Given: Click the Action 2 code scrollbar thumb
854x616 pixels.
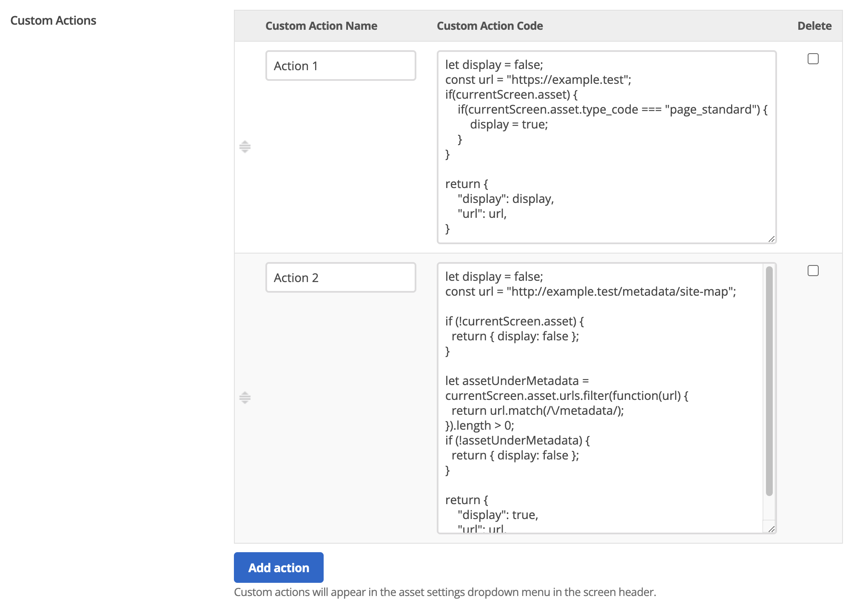Looking at the screenshot, I should coord(769,381).
